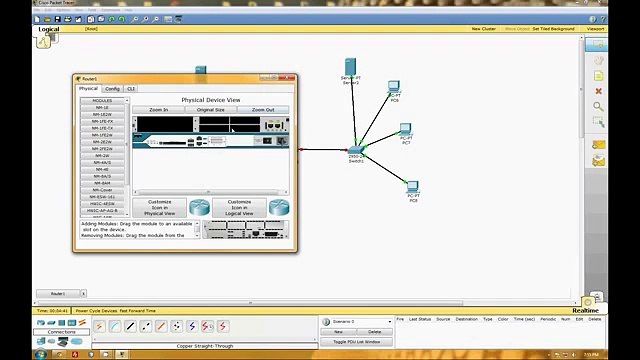640x360 pixels.
Task: Click the Windows Start button
Action: tap(40, 354)
